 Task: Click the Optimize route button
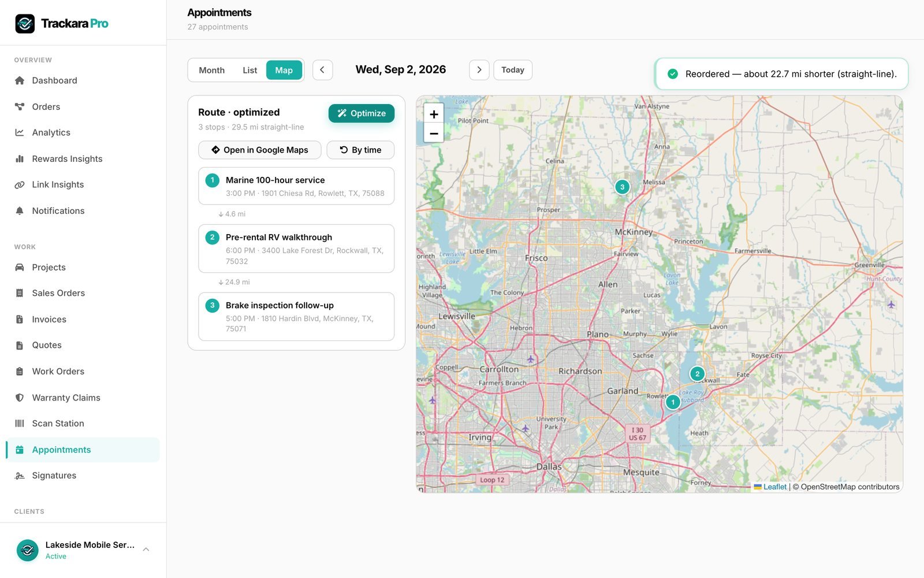pyautogui.click(x=362, y=113)
